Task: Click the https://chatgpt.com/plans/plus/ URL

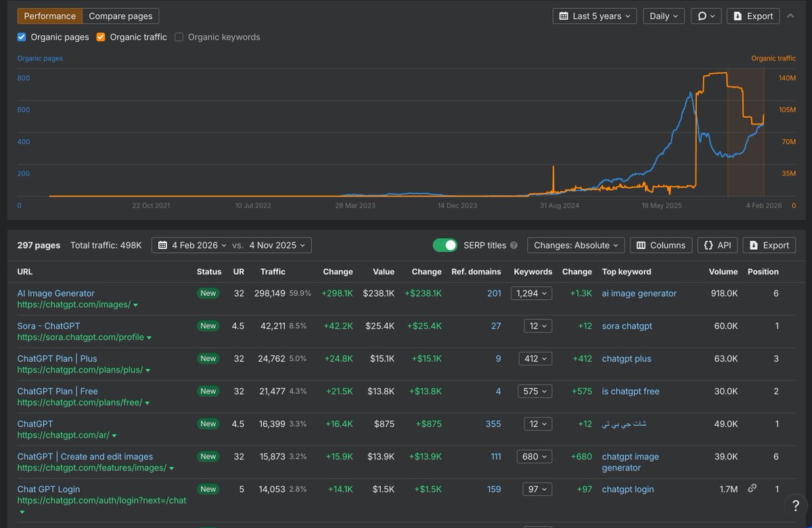Action: click(80, 370)
